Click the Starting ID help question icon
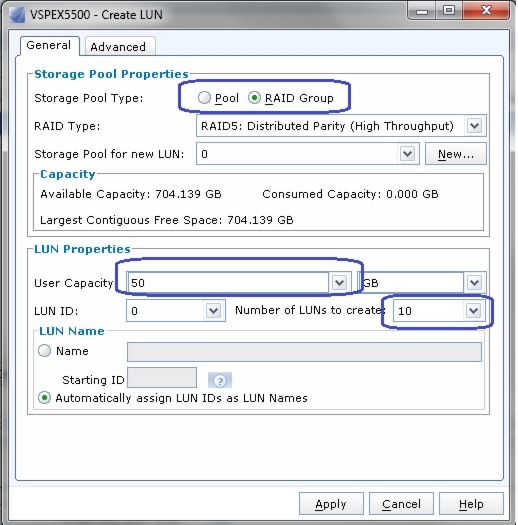Viewport: 518px width, 525px height. [x=220, y=380]
